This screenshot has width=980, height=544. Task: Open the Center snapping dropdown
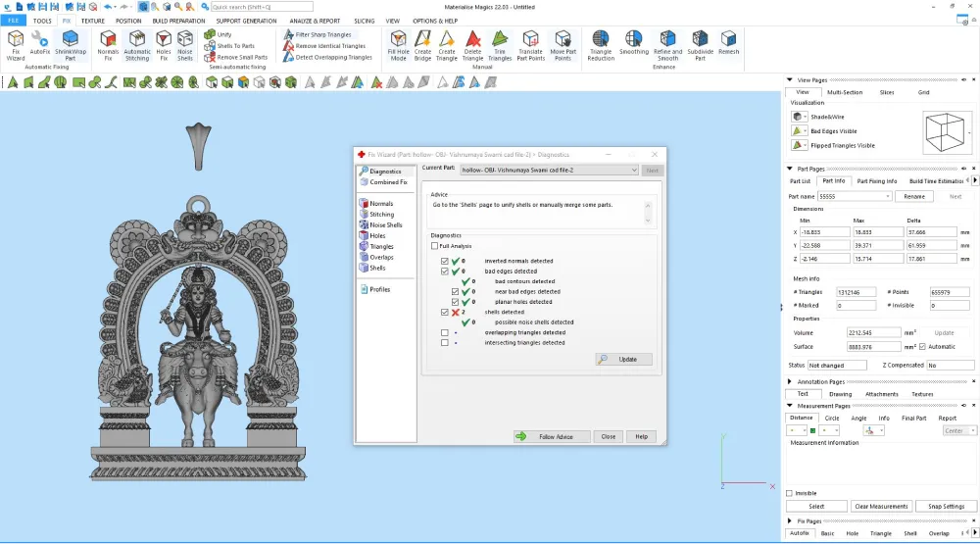click(959, 431)
